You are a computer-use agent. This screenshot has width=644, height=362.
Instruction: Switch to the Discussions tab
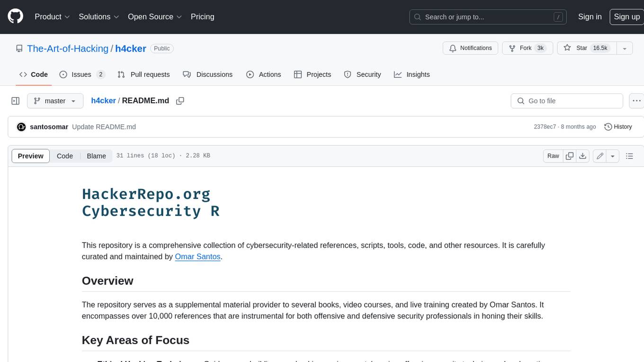208,74
